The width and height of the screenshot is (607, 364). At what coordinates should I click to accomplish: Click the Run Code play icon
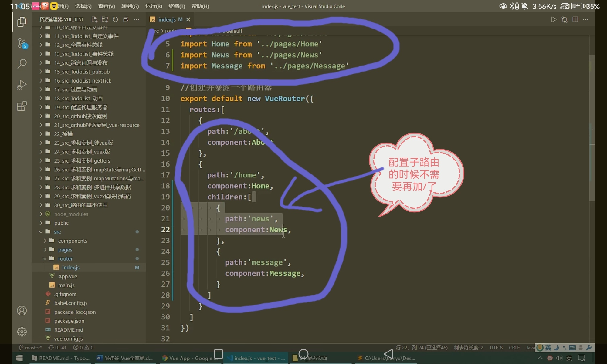click(554, 19)
